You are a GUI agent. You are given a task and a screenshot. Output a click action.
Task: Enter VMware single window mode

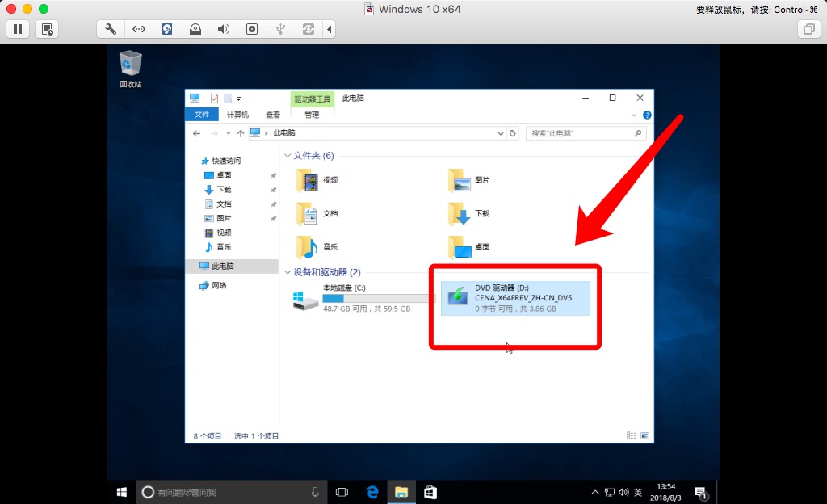tap(808, 29)
